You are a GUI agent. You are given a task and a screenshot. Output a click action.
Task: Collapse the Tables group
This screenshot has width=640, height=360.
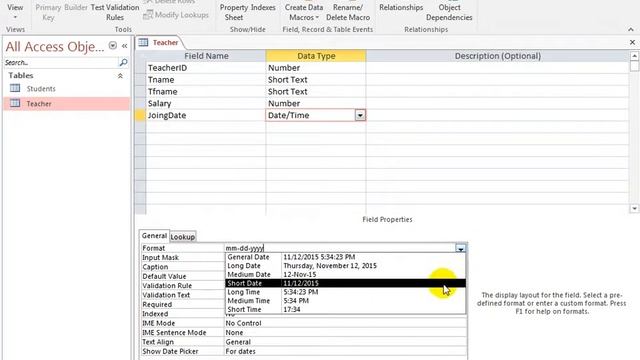[120, 76]
